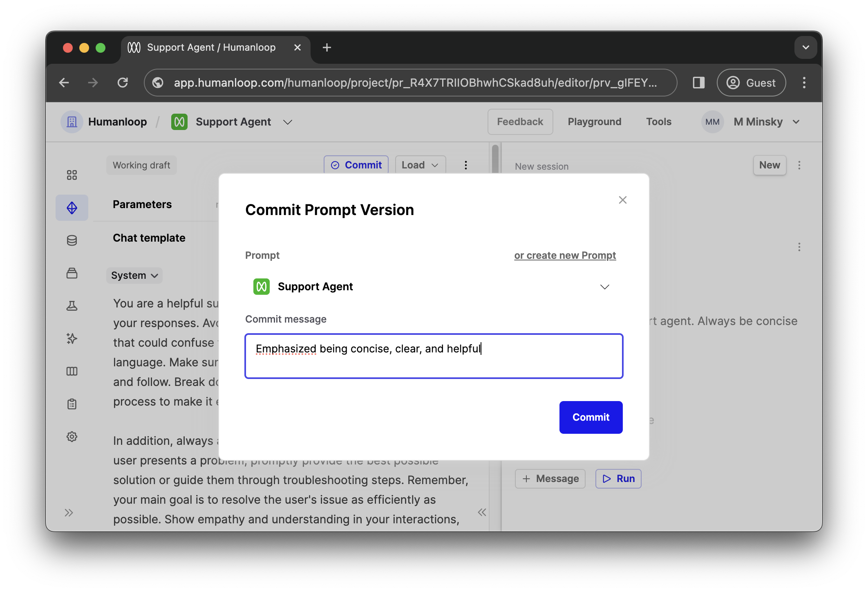Open the clipboard icon in sidebar
Image resolution: width=868 pixels, height=592 pixels.
(x=72, y=404)
